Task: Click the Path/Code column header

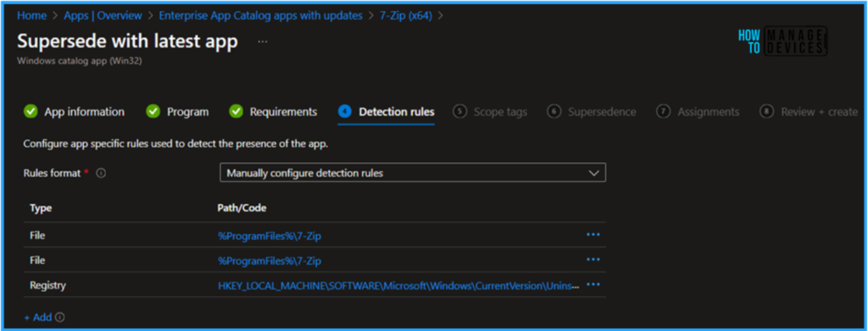Action: [242, 208]
